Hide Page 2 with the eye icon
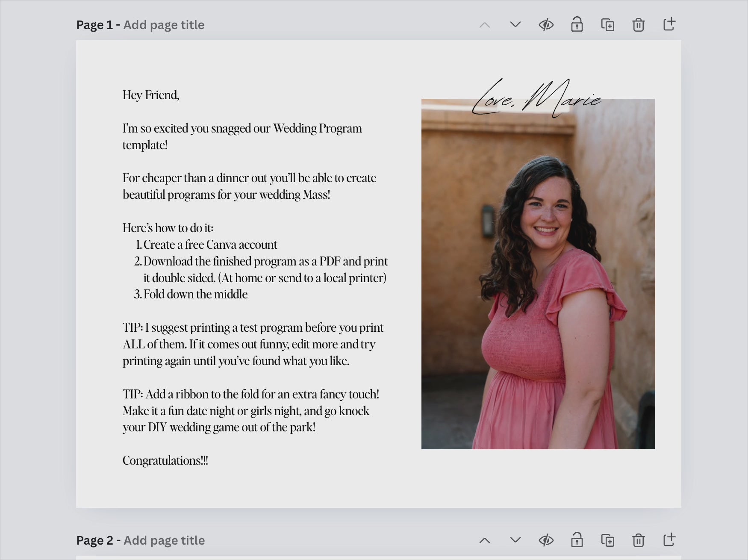 click(x=546, y=540)
